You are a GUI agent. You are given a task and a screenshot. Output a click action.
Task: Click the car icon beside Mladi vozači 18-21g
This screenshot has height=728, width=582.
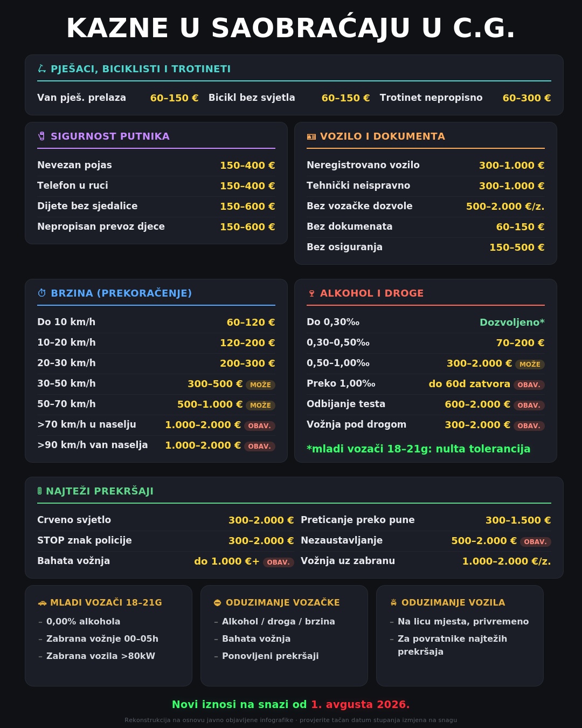42,603
